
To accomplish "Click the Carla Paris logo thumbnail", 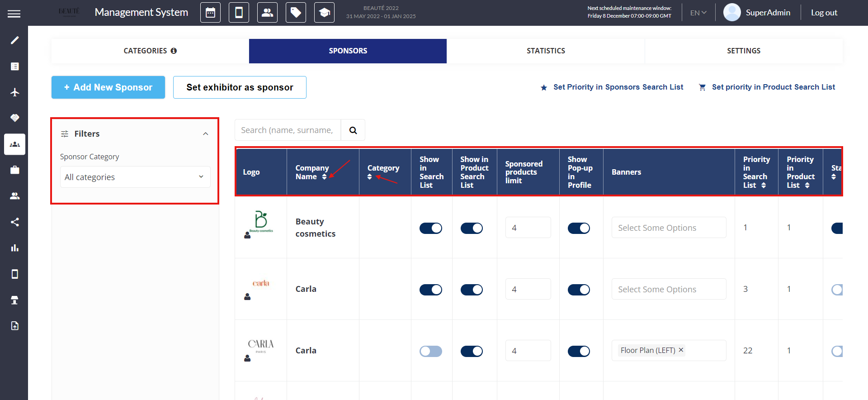I will [x=261, y=346].
